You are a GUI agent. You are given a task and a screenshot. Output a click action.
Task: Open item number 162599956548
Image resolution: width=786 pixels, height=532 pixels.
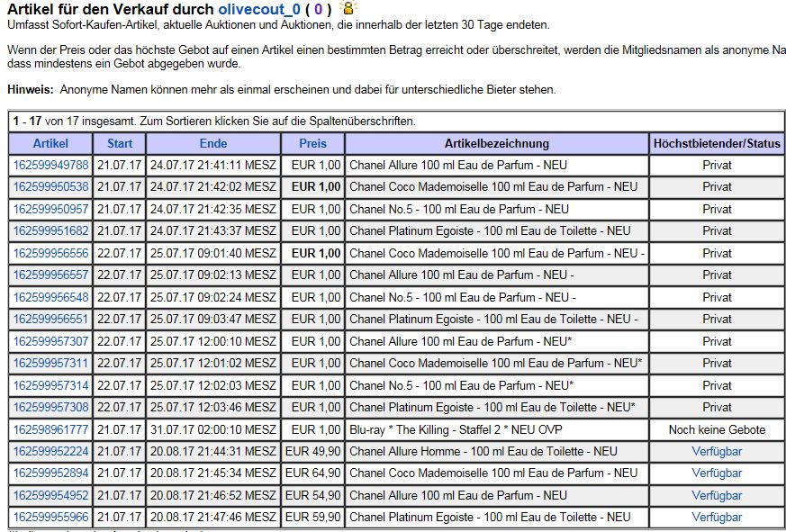(50, 297)
